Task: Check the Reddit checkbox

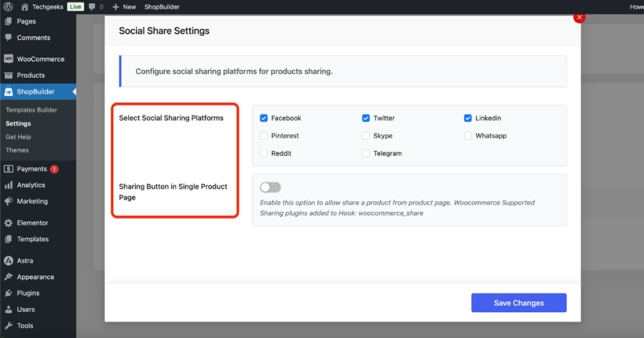Action: click(x=264, y=153)
